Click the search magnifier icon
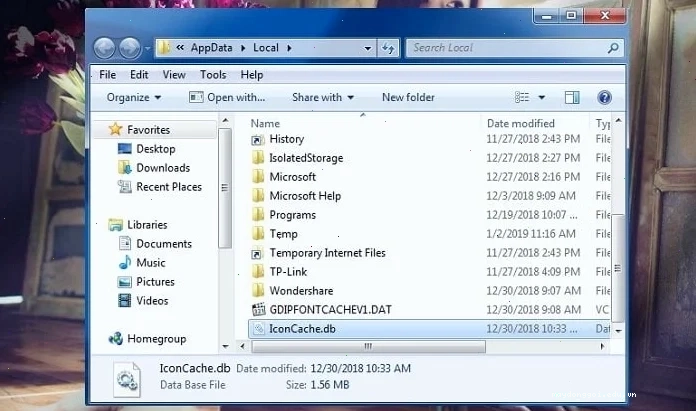Viewport: 696px width, 411px height. coord(613,47)
